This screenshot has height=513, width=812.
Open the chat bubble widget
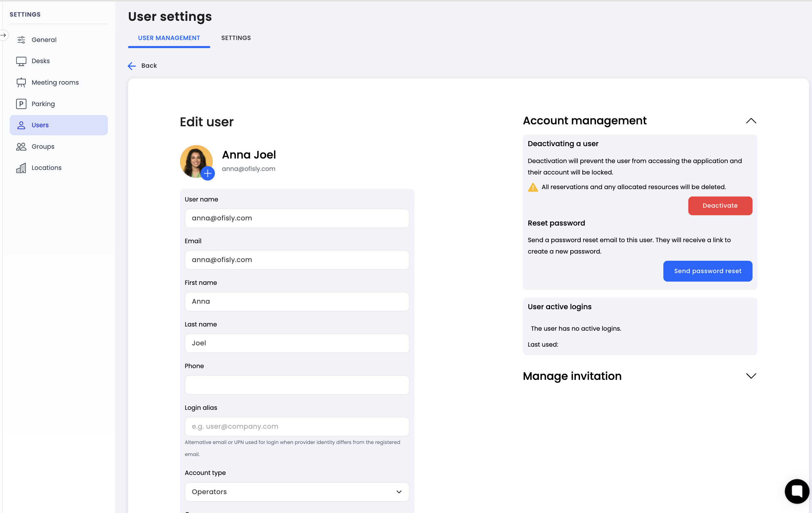[796, 491]
